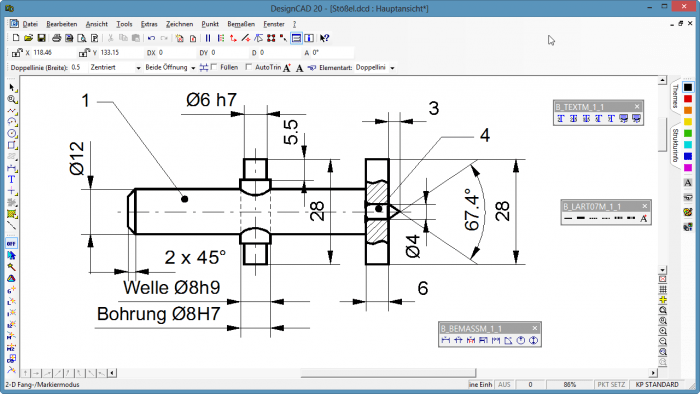The height and width of the screenshot is (394, 700).
Task: Select the zoom magnifier tool in left toolbox
Action: tap(12, 99)
